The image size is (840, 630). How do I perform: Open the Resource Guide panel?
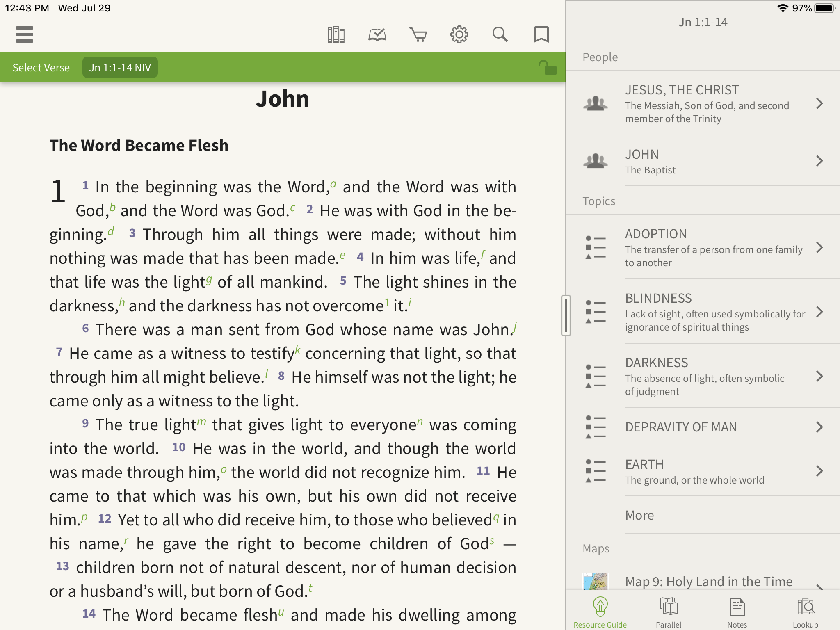click(600, 609)
